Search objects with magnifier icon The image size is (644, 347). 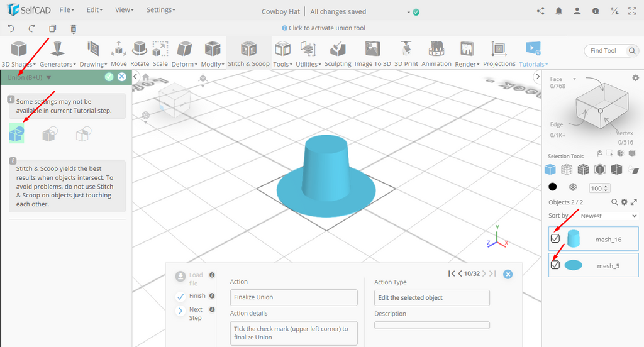point(614,202)
